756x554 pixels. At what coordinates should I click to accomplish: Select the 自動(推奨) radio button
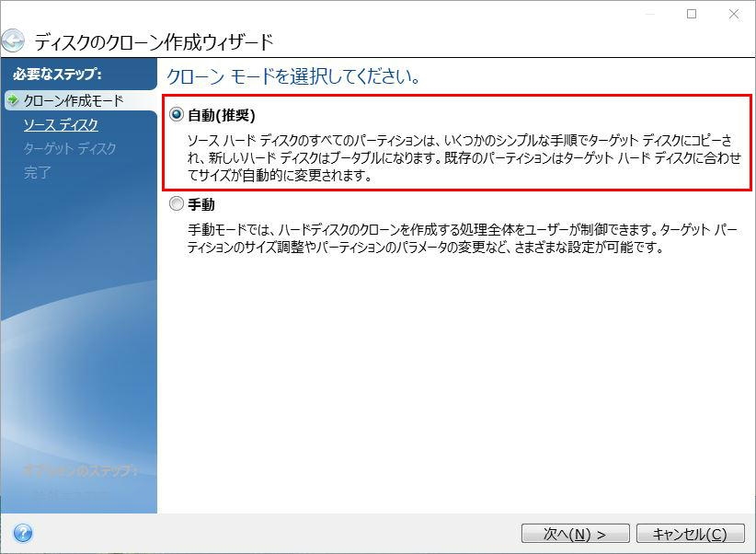(x=177, y=114)
